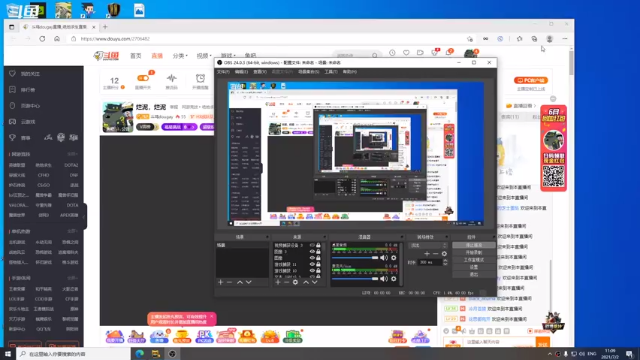Expand the video dropdown in Douyu nav

pyautogui.click(x=204, y=56)
